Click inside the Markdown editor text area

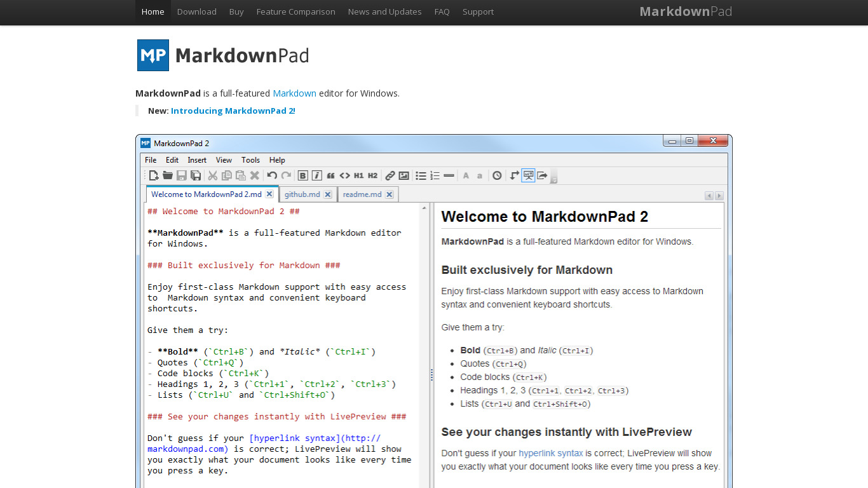(x=282, y=345)
